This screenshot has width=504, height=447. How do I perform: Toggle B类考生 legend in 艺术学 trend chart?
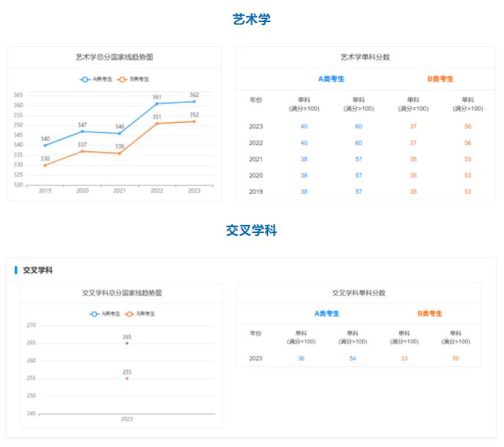(133, 79)
